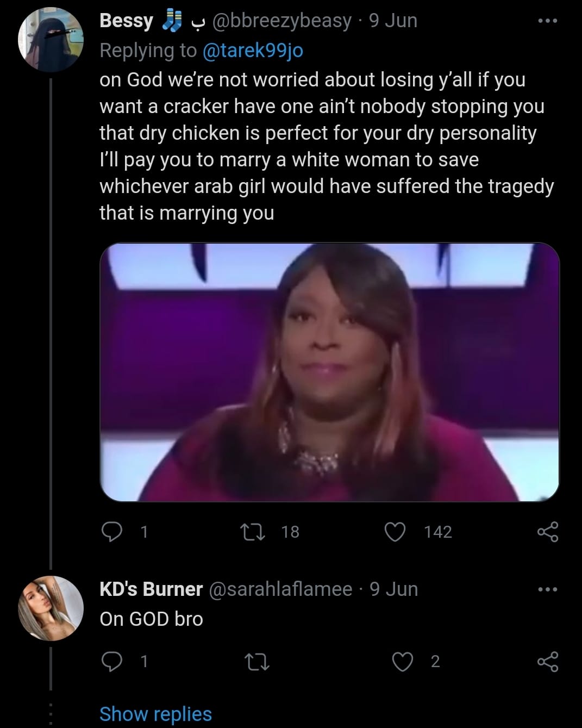Reply to KD's Burner tweet
Image resolution: width=582 pixels, height=728 pixels.
click(112, 661)
